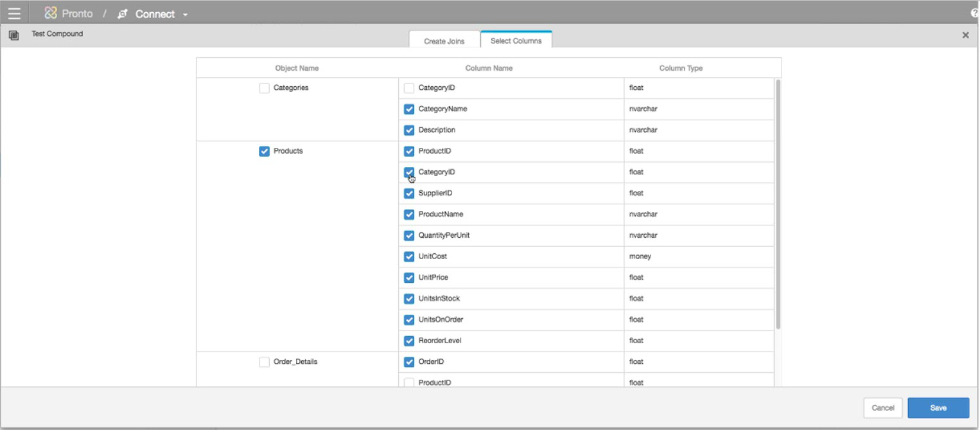Click the Test Compound object icon

coord(13,35)
